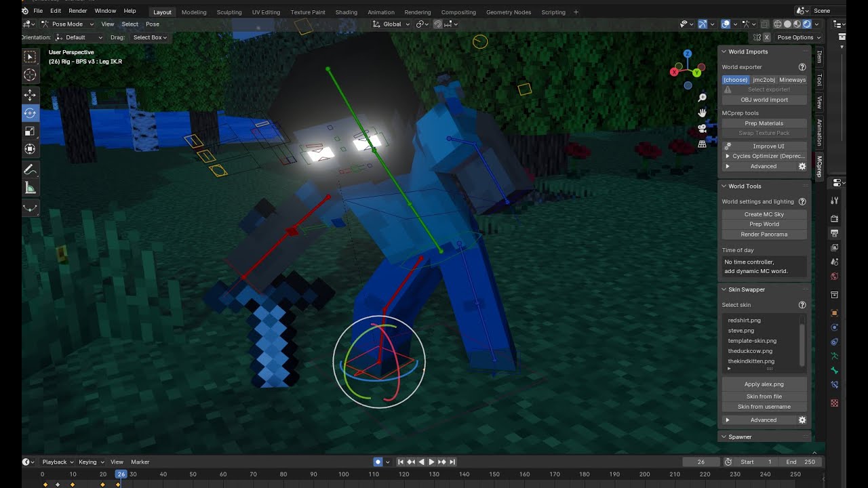Select material preview shading

point(797,24)
